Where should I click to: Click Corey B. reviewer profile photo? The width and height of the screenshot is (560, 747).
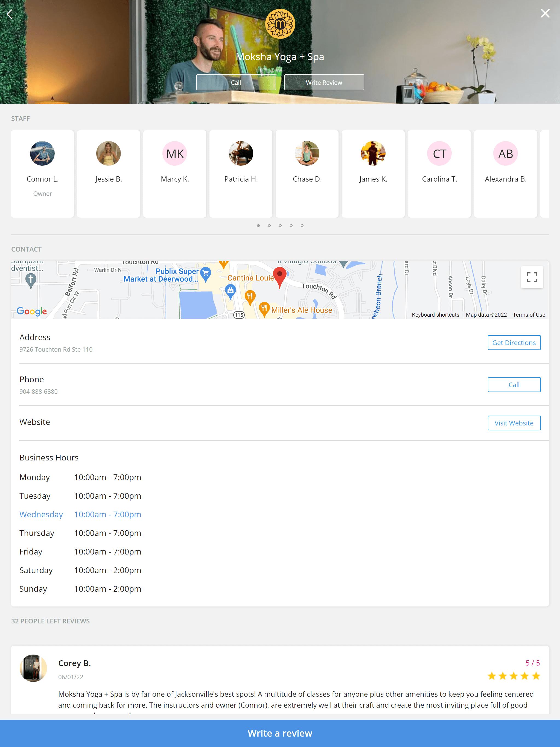(x=33, y=668)
